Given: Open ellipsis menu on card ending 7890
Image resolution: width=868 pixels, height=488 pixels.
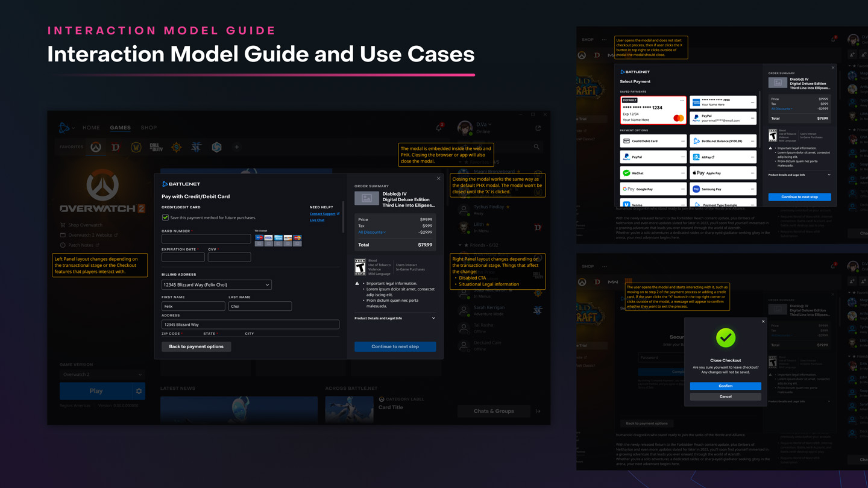Looking at the screenshot, I should [x=752, y=102].
